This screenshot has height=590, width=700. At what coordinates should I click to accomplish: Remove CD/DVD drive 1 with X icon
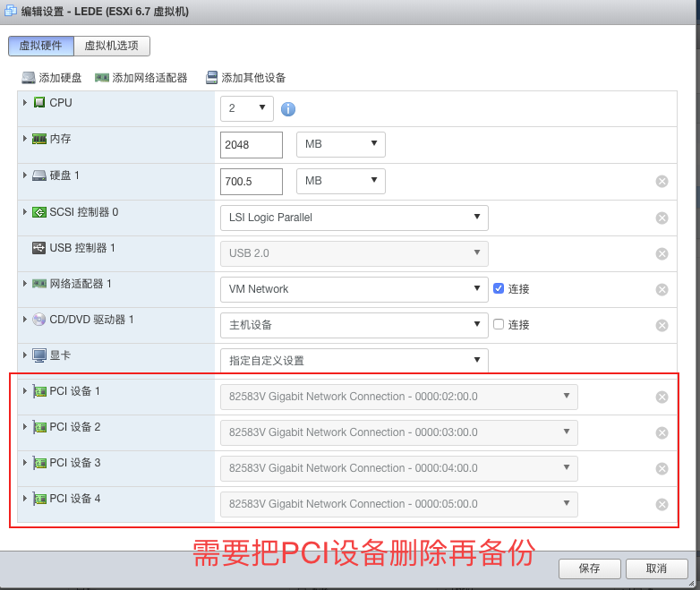[662, 325]
